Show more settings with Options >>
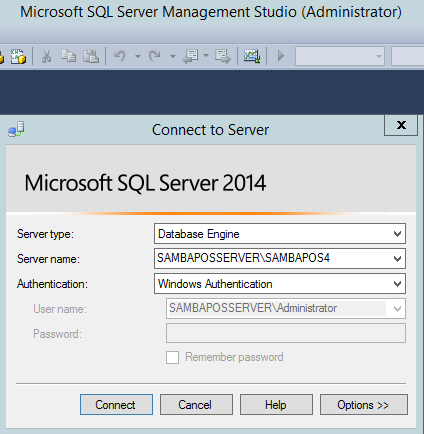Image resolution: width=424 pixels, height=434 pixels. tap(364, 405)
